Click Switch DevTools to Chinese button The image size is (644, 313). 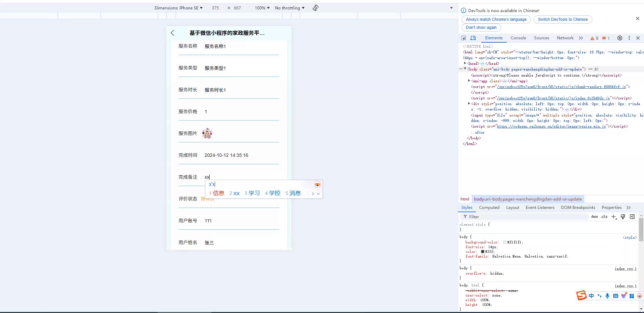point(562,19)
